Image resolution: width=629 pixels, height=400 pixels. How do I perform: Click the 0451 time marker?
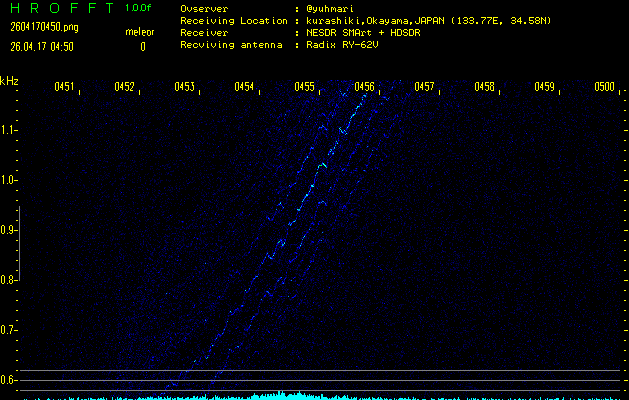coord(64,87)
